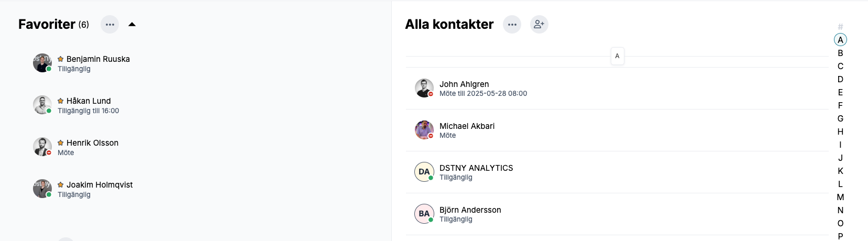Viewport: 868px width, 241px height.
Task: Click the # symbol in index
Action: click(840, 27)
